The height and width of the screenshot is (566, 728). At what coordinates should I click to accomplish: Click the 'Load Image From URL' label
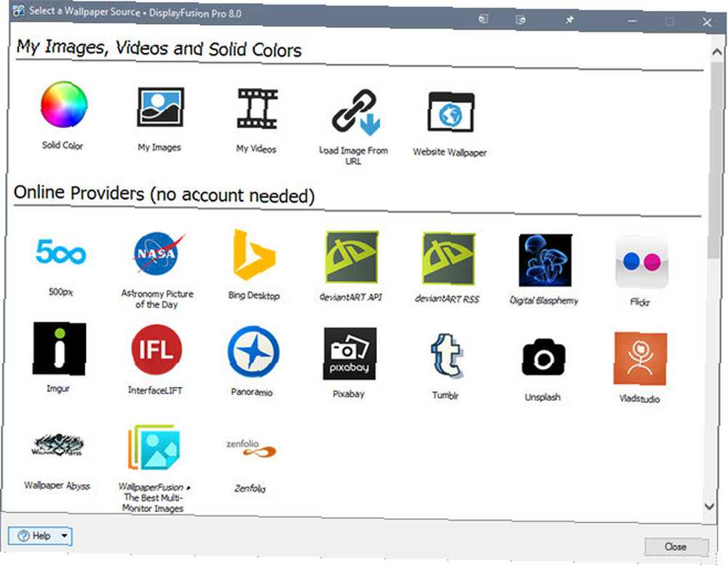point(353,156)
